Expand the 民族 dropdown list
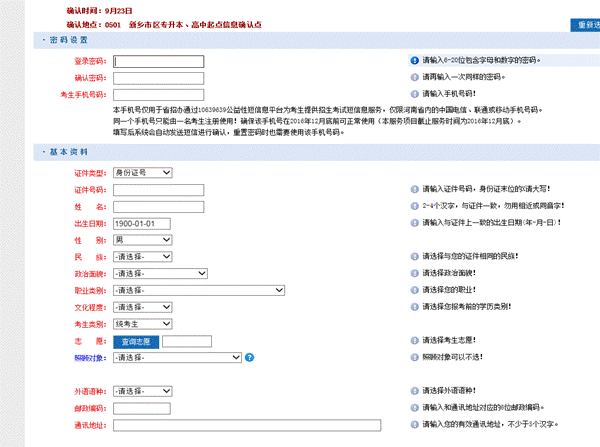This screenshot has height=447, width=600. pyautogui.click(x=142, y=257)
